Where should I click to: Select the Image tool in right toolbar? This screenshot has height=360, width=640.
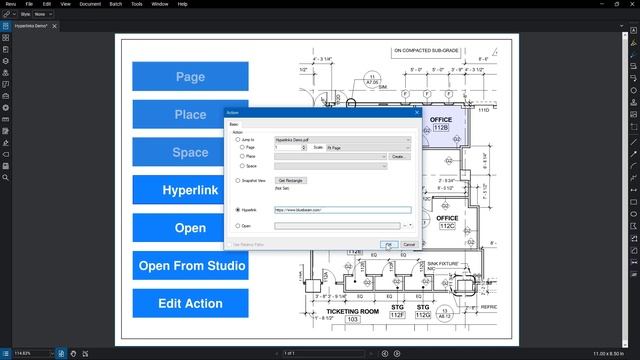[x=633, y=115]
